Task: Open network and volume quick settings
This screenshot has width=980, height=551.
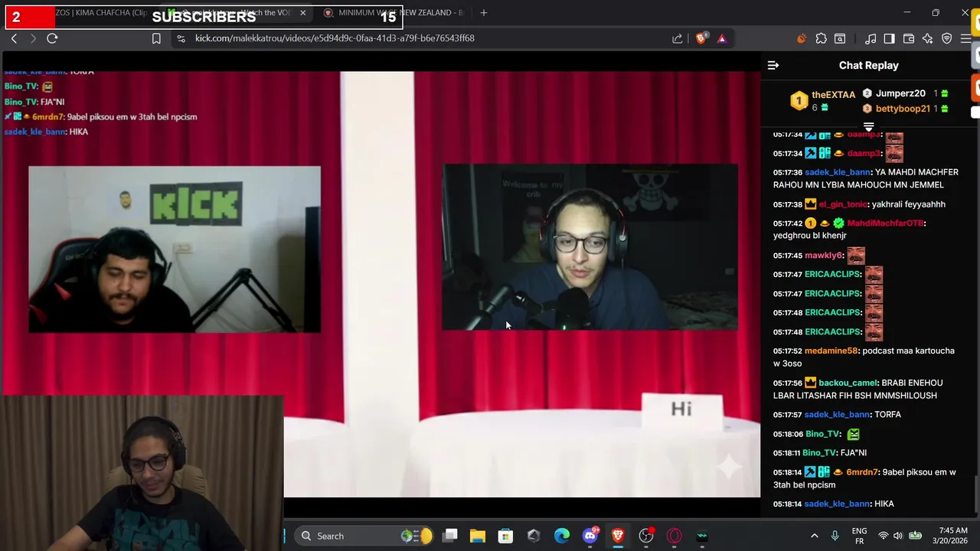Action: tap(899, 536)
